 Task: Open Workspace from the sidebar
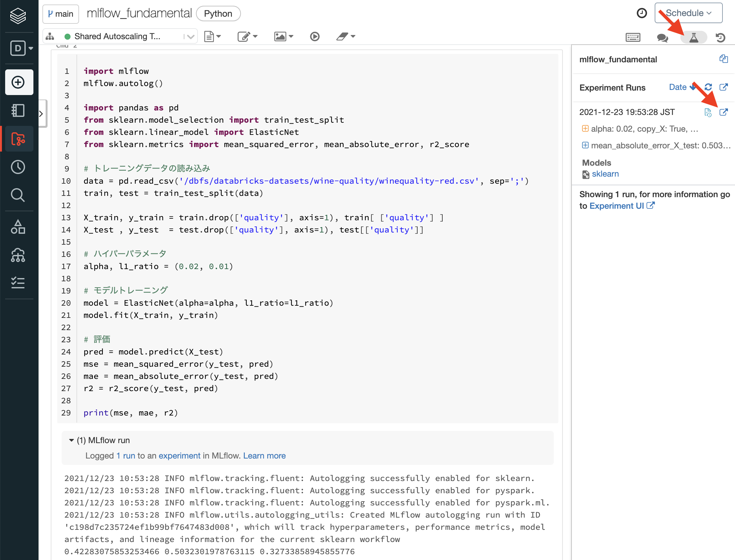pyautogui.click(x=18, y=110)
